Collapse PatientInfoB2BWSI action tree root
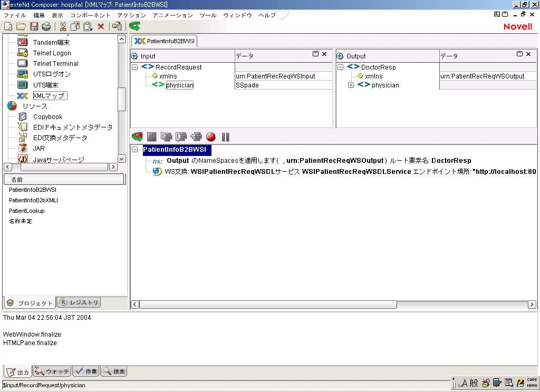 click(x=135, y=149)
